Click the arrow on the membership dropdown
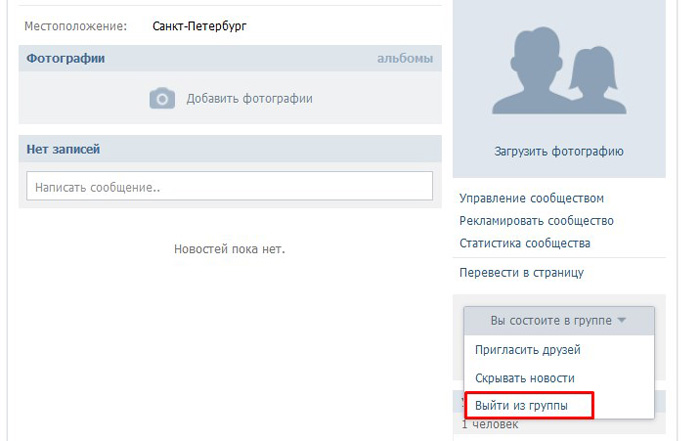The height and width of the screenshot is (441, 700). [621, 321]
